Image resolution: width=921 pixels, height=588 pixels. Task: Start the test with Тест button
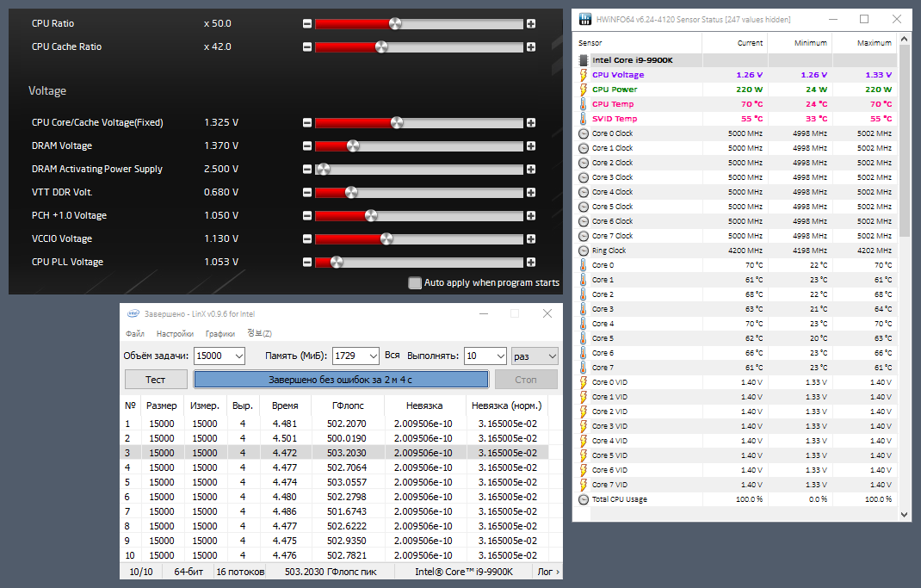click(156, 380)
